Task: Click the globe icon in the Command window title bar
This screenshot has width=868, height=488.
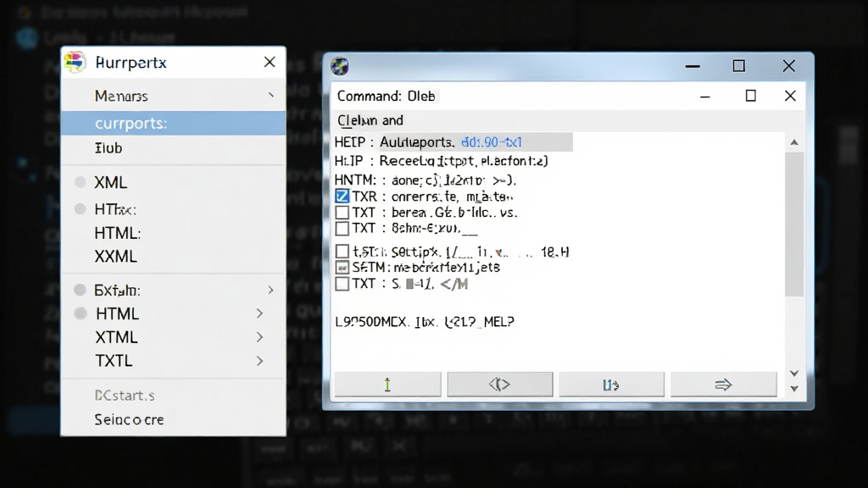Action: coord(339,66)
